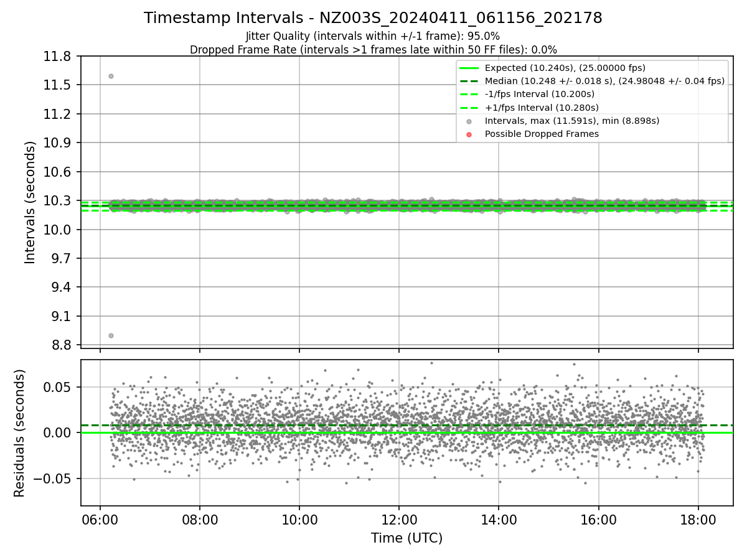Click the red marker beside Possible Dropped Frames
This screenshot has height=560, width=747.
(x=469, y=134)
